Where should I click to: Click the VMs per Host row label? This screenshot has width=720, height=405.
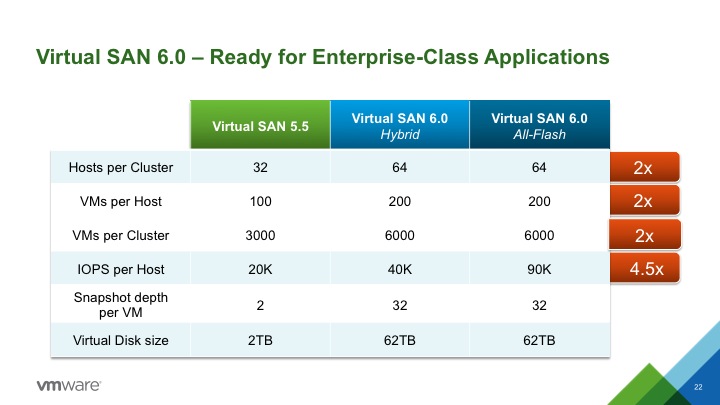tap(121, 202)
